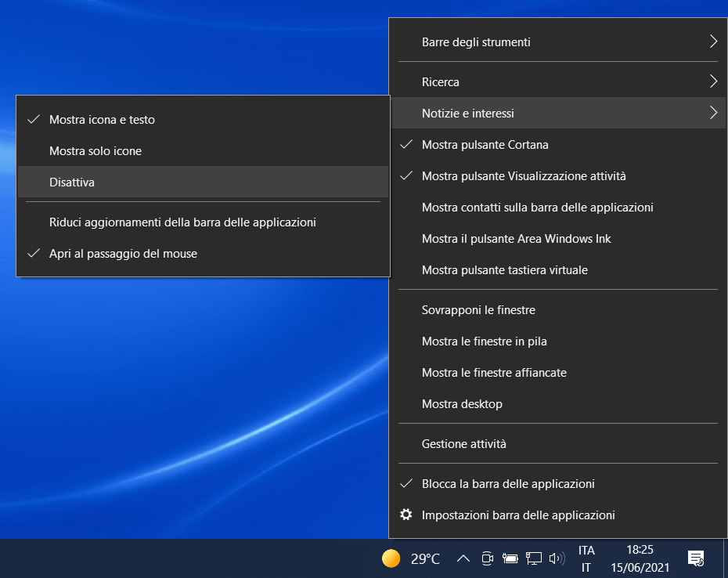Screen dimensions: 728x578
Task: Uncheck Mostra pulsante Visualizzazione attività
Action: pyautogui.click(x=523, y=176)
